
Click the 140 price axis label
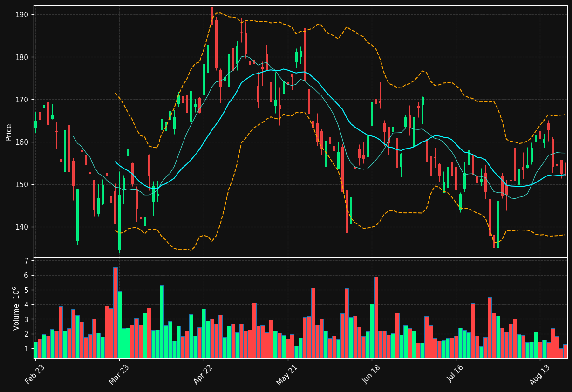[22, 227]
